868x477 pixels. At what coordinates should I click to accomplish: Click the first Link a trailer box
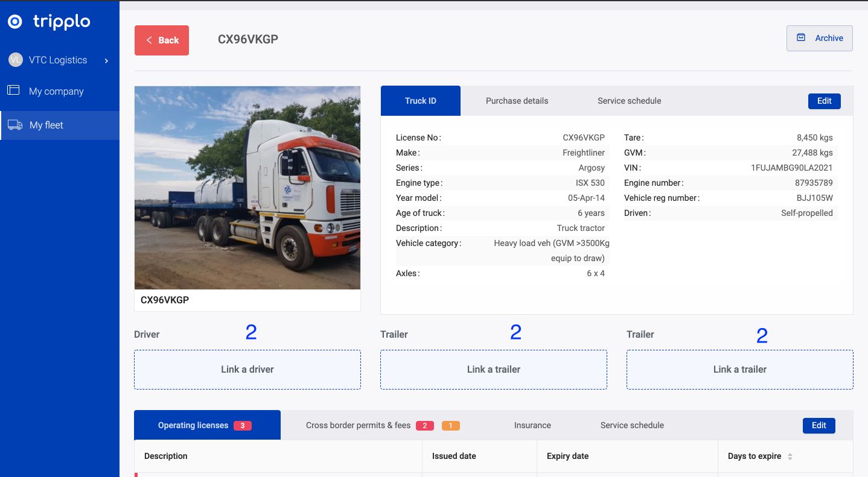point(493,369)
